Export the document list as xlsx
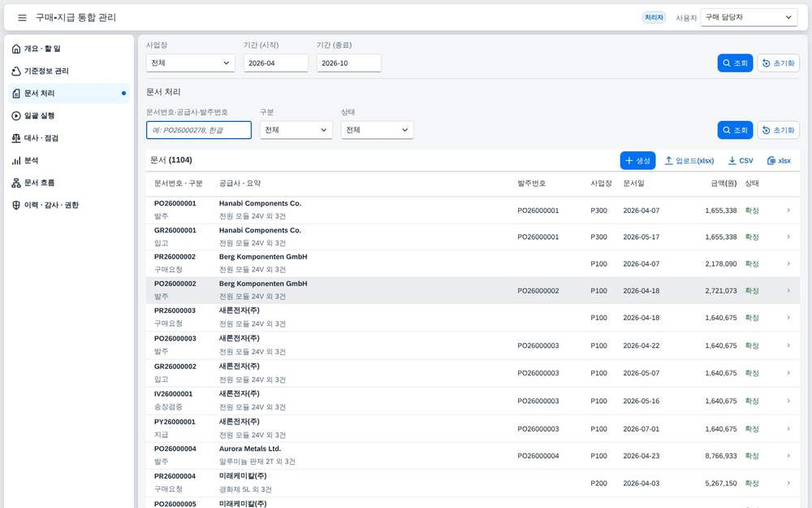Viewport: 812px width, 508px height. tap(779, 161)
